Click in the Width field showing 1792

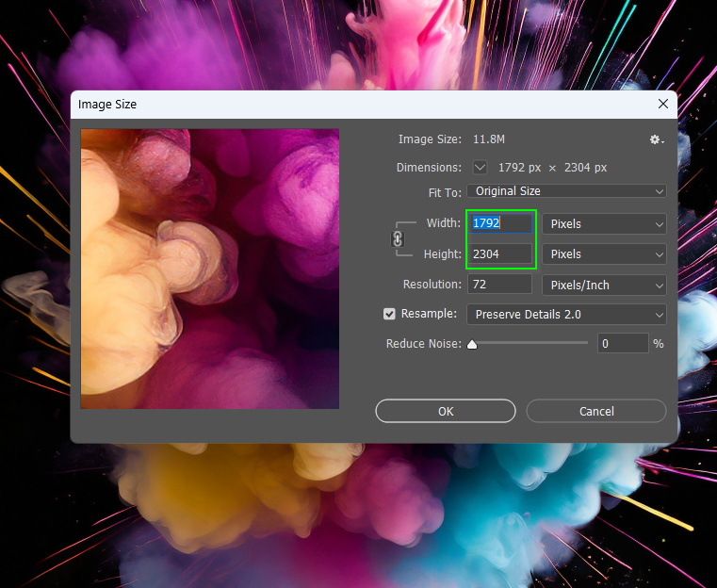[499, 223]
